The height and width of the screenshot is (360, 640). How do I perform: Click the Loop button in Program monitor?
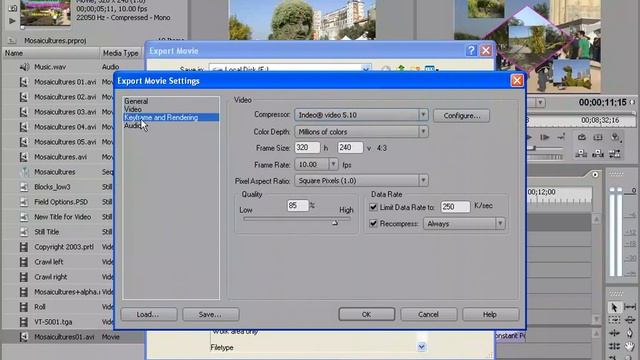click(581, 138)
